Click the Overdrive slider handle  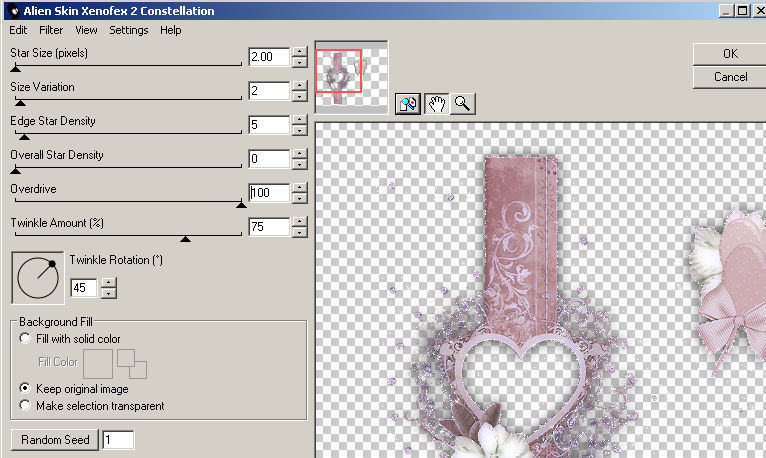(x=241, y=204)
